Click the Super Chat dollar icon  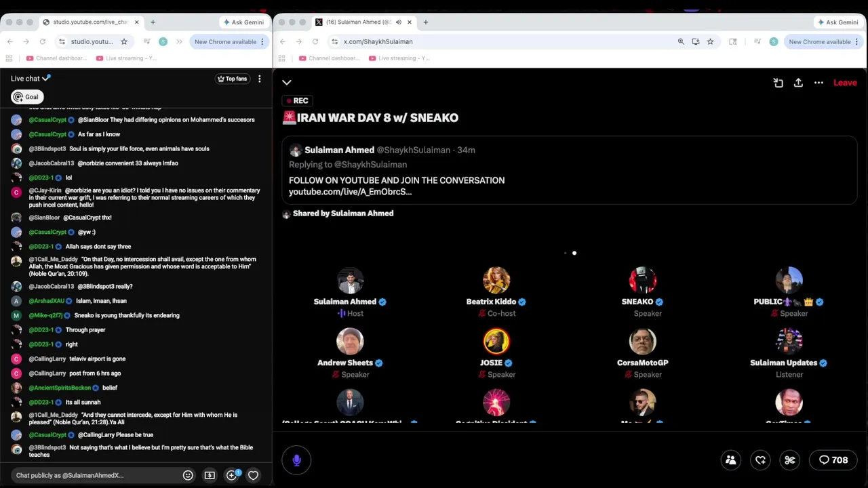pyautogui.click(x=210, y=475)
